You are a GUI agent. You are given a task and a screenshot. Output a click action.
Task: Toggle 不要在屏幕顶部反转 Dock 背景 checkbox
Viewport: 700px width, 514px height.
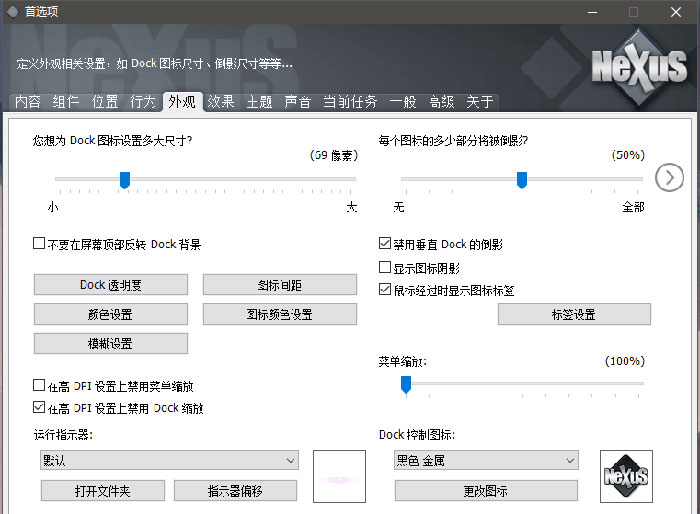click(x=39, y=243)
